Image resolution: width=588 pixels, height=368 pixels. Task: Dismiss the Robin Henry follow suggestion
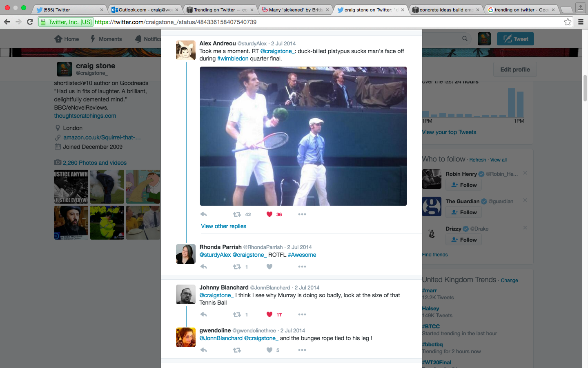click(x=525, y=173)
